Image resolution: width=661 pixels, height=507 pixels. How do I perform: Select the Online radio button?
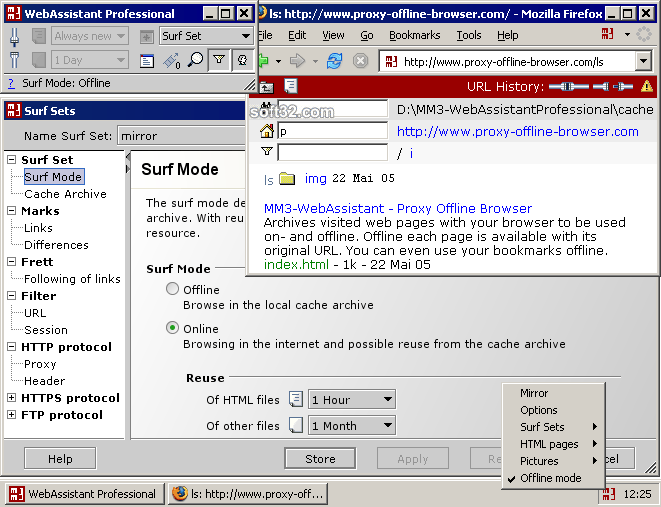172,327
